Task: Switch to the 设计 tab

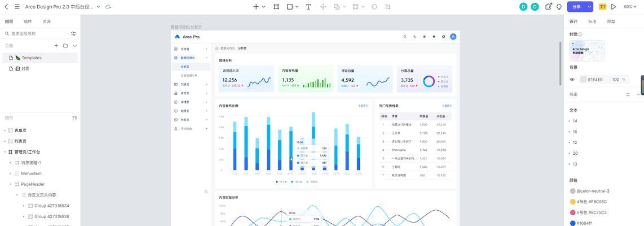Action: [574, 21]
